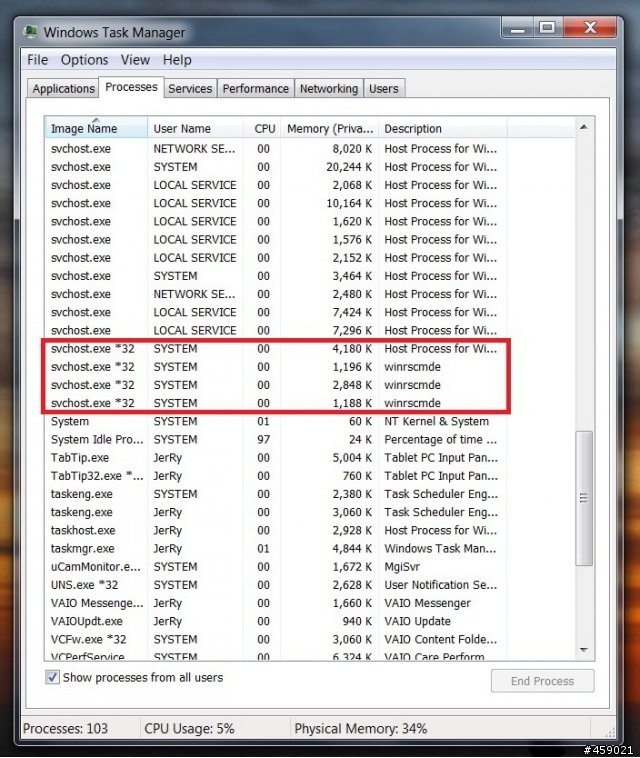Select svchost.exe row using 10,164 K
The image size is (640, 758).
point(276,203)
